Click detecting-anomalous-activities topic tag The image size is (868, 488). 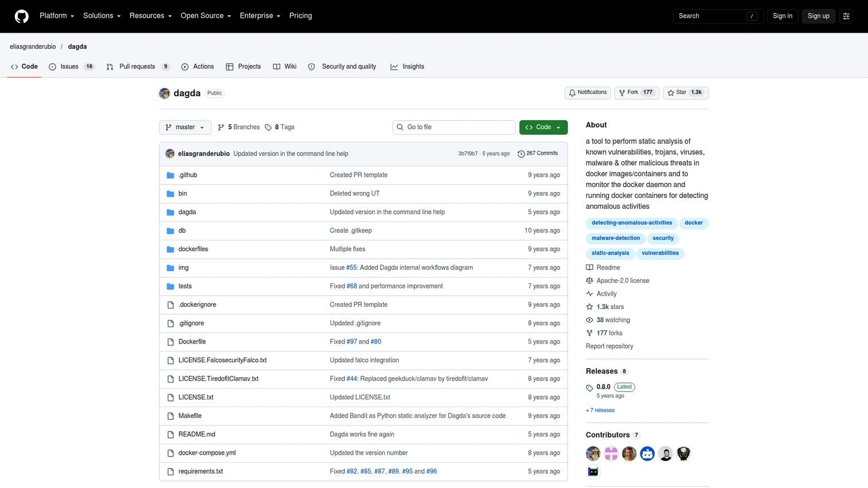click(x=632, y=223)
